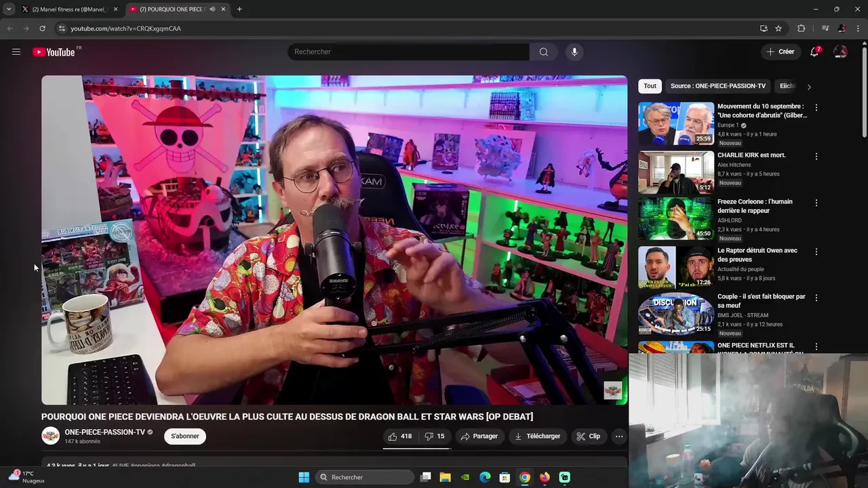The width and height of the screenshot is (868, 488).
Task: Click the YouTube search field
Action: [409, 52]
